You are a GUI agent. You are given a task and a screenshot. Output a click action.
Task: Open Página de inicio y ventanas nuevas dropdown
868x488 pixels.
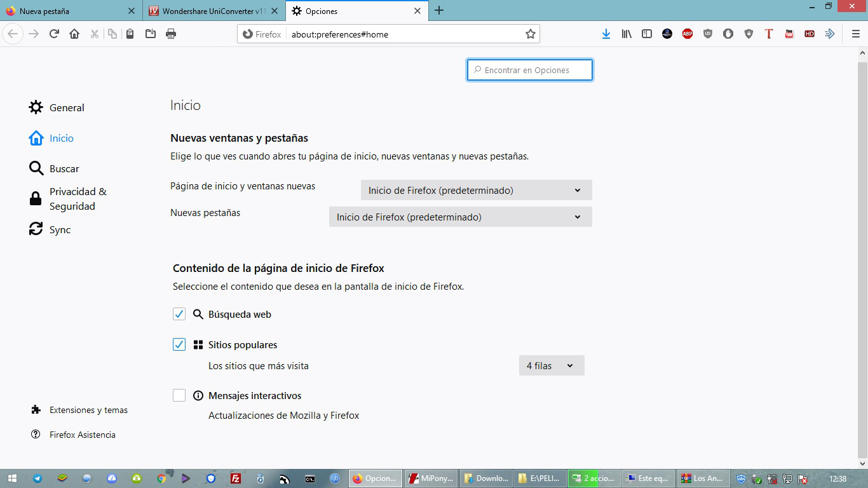tap(476, 190)
